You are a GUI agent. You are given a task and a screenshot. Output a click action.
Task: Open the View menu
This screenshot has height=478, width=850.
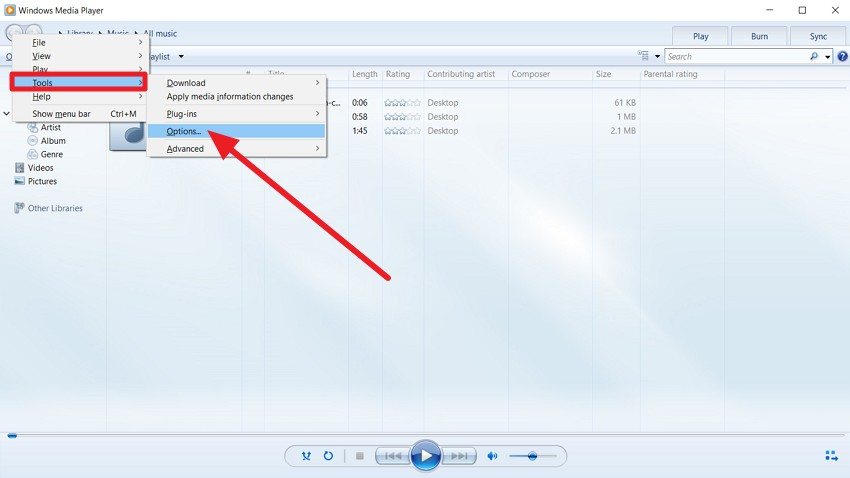coord(80,56)
